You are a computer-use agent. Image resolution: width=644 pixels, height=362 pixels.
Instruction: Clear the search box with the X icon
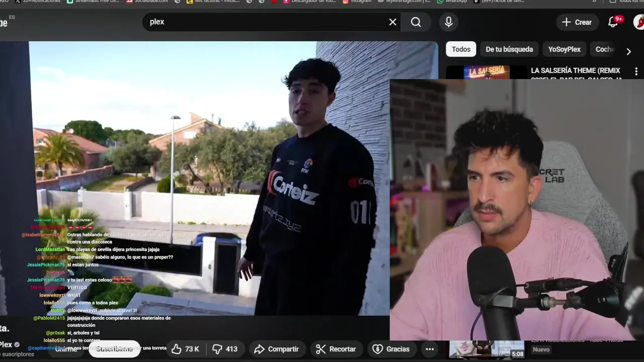pos(392,22)
